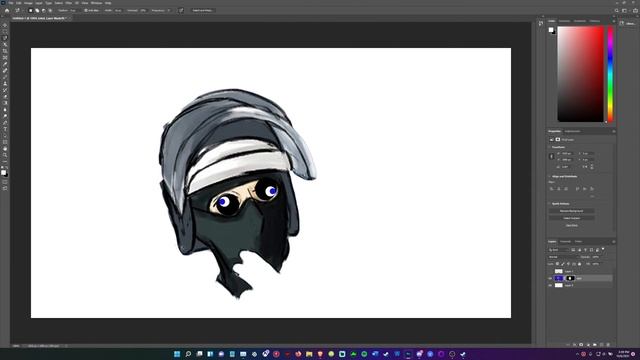The image size is (640, 360).
Task: Click View More in Quick Actions
Action: coord(571,225)
